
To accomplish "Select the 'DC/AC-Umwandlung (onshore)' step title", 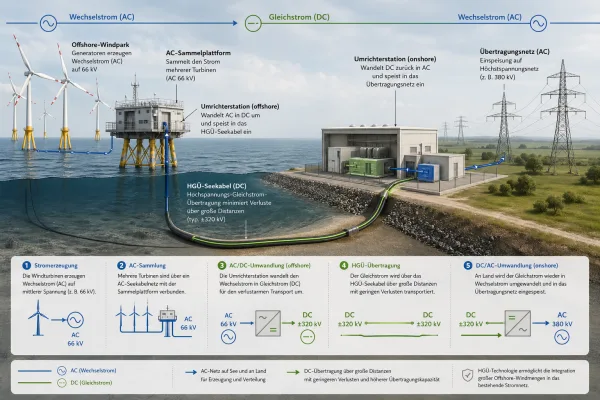I will coord(517,265).
